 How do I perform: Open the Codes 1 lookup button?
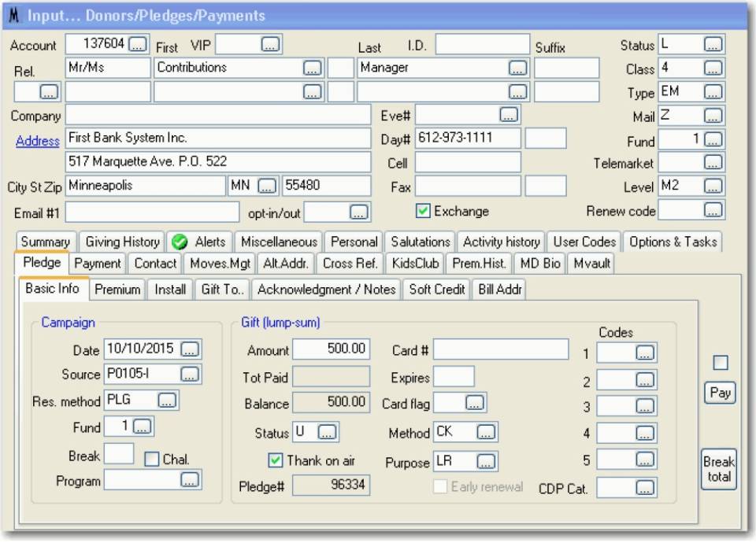643,352
